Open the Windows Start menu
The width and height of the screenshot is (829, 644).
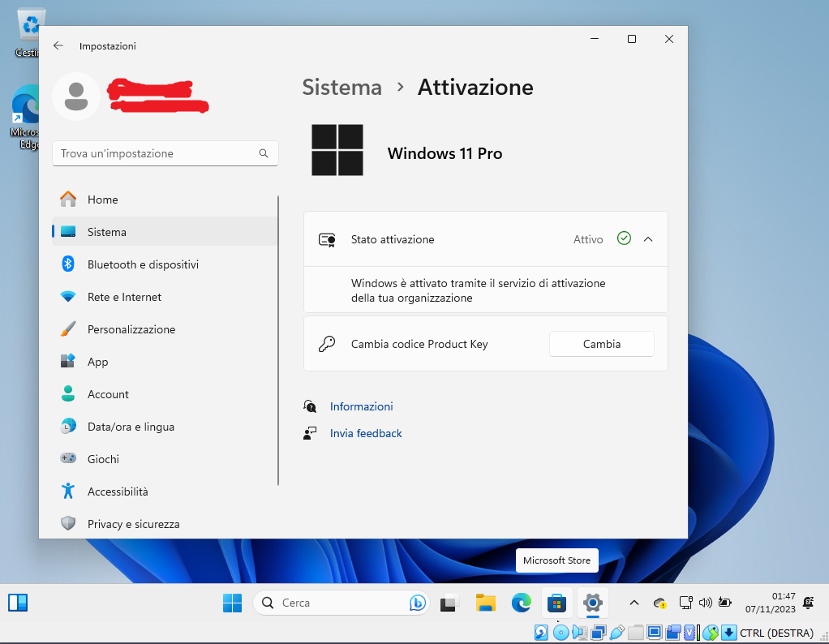coord(232,603)
